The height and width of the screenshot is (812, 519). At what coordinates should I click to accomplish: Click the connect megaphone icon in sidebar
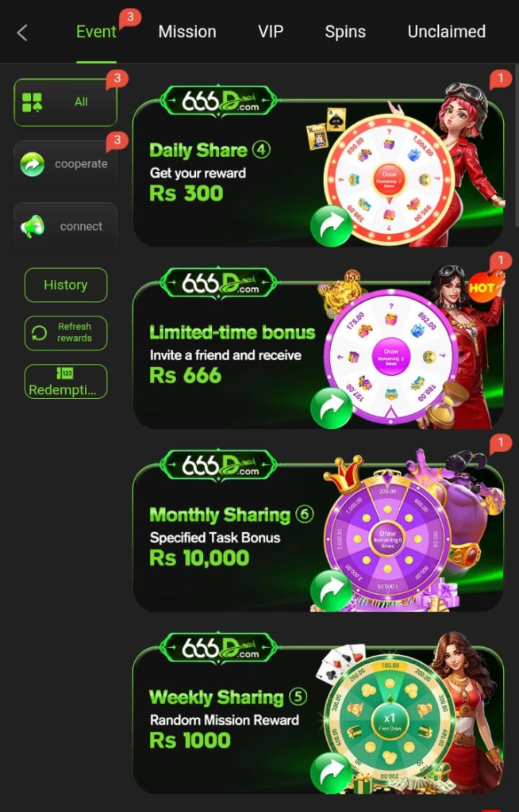(33, 226)
